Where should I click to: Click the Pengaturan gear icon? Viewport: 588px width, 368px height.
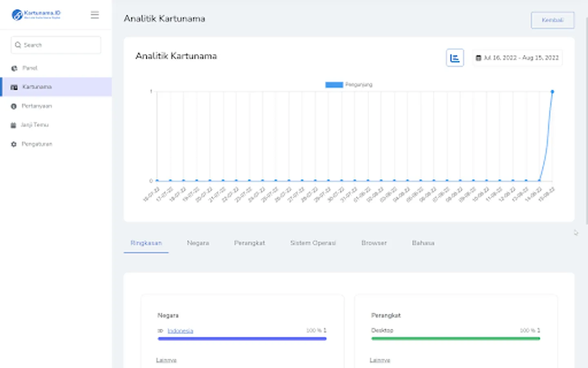pos(14,144)
